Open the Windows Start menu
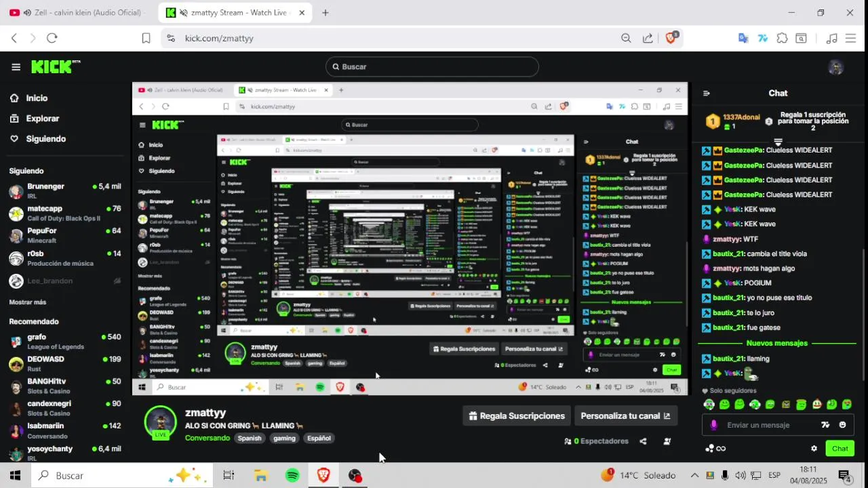The width and height of the screenshot is (868, 488). [x=15, y=476]
